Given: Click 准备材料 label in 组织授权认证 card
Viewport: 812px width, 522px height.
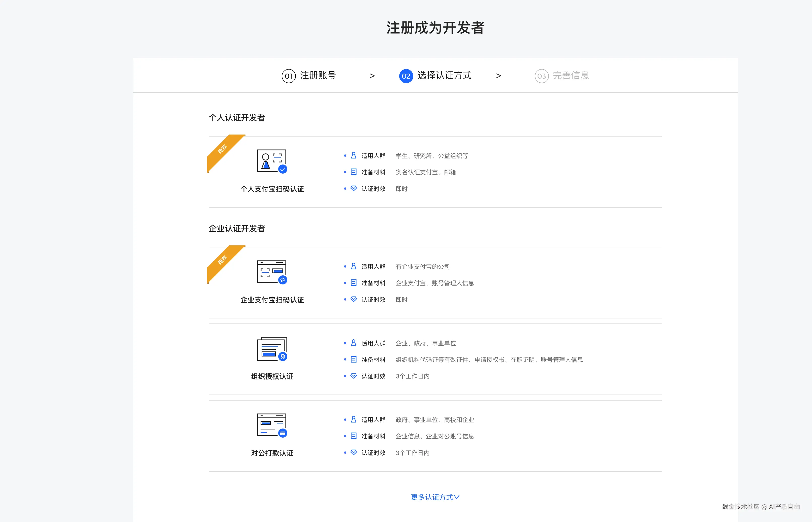Looking at the screenshot, I should point(373,360).
